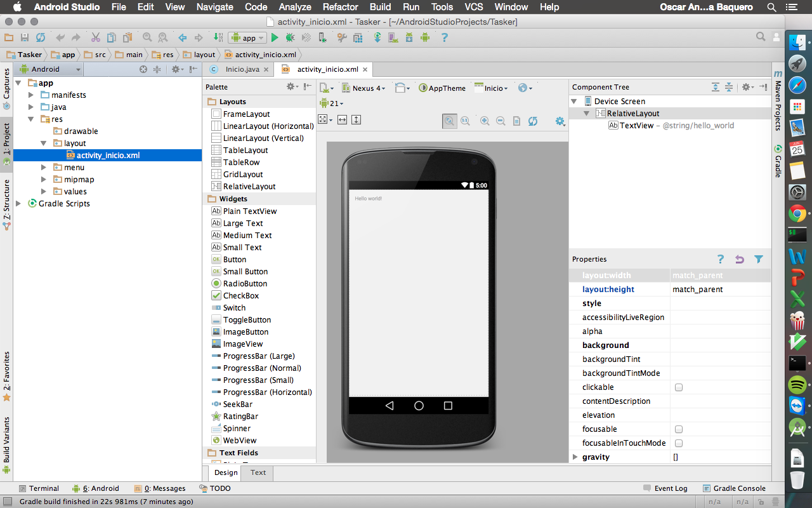Switch to the Text editor tab

258,472
